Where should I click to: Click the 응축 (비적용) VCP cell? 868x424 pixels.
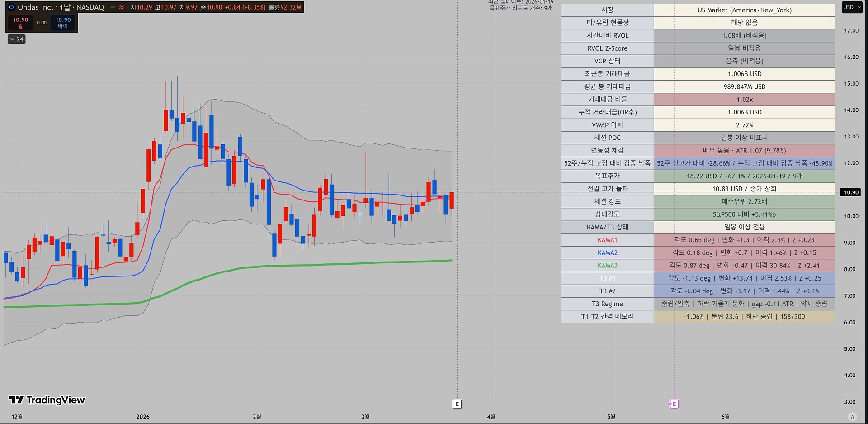coord(744,61)
